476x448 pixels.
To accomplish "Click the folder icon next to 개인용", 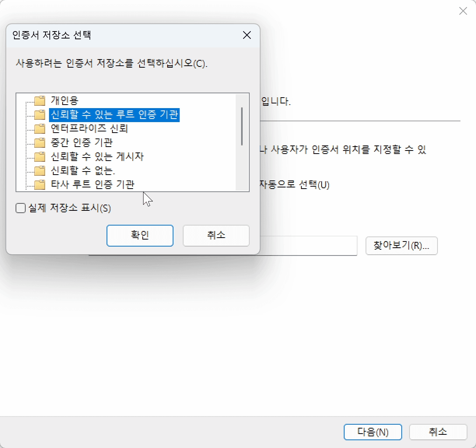I will tap(39, 100).
